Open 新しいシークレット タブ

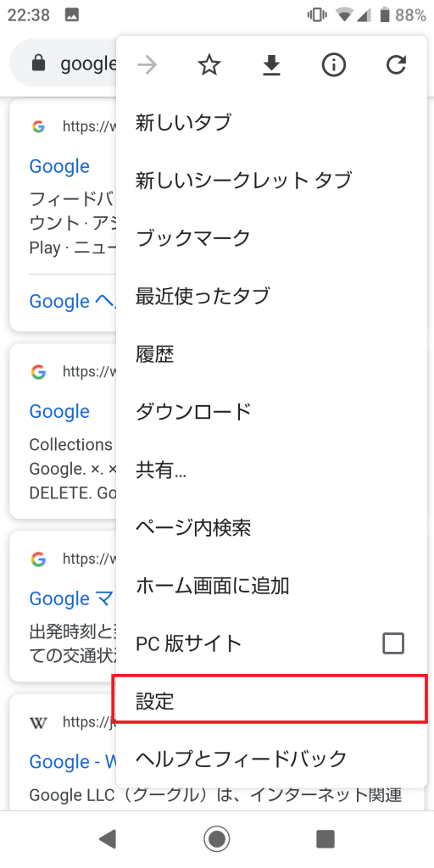tap(272, 180)
